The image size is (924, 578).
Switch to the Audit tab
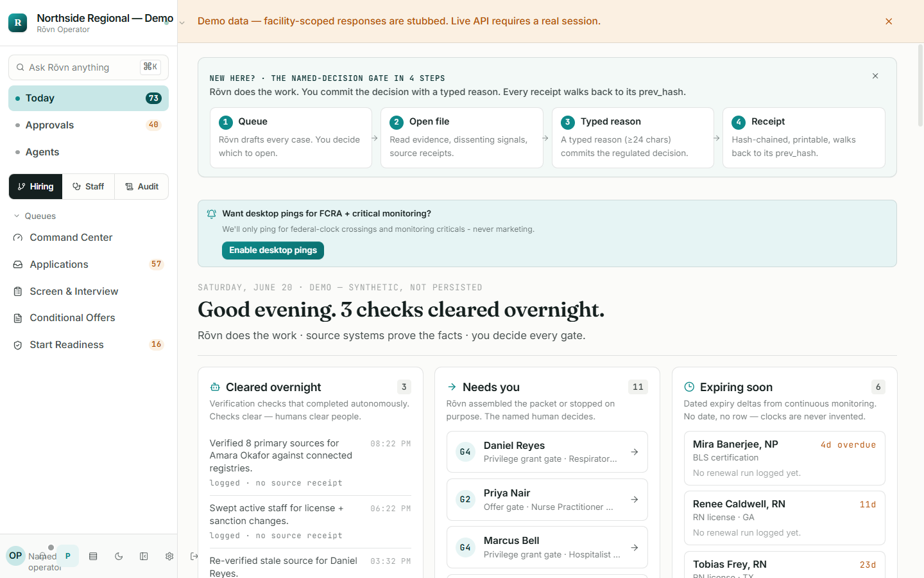142,187
